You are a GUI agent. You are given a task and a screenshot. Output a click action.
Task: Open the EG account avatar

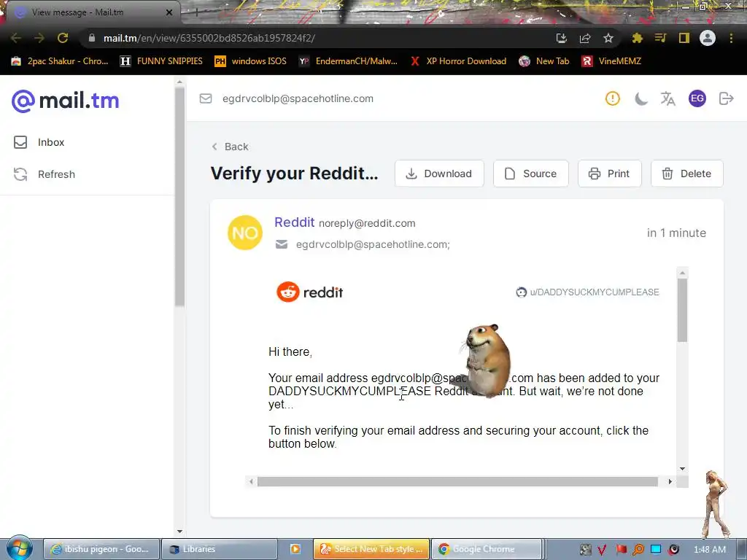pyautogui.click(x=697, y=98)
